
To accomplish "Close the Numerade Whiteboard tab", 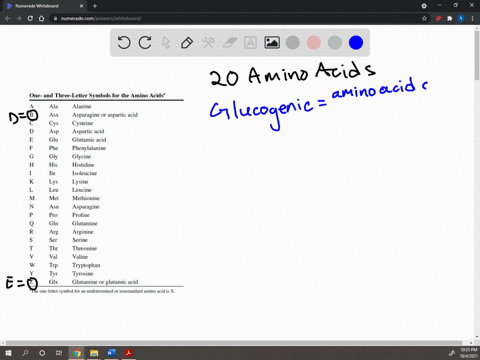I will tap(81, 6).
